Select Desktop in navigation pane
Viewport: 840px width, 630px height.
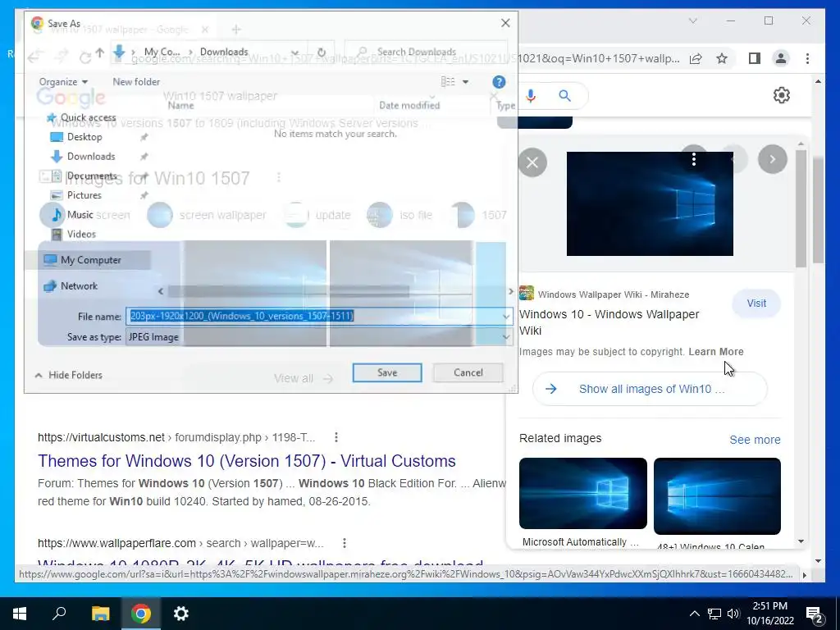[76, 137]
